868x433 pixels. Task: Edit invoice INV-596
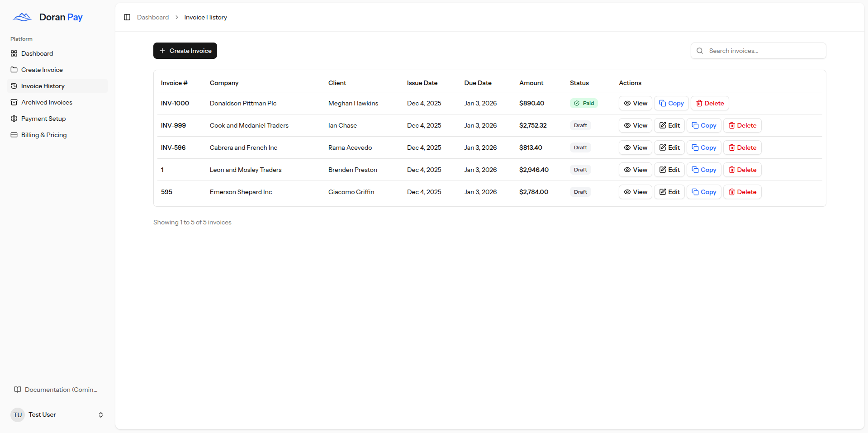[669, 148]
